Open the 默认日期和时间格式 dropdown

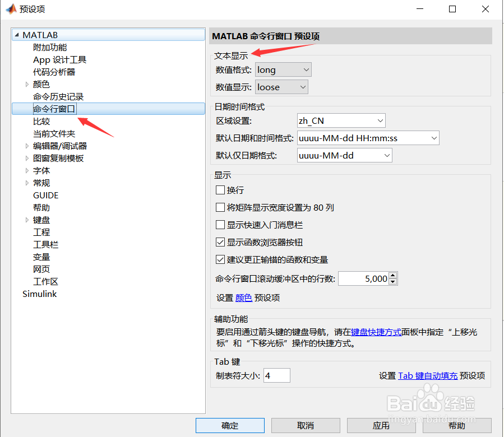[368, 138]
